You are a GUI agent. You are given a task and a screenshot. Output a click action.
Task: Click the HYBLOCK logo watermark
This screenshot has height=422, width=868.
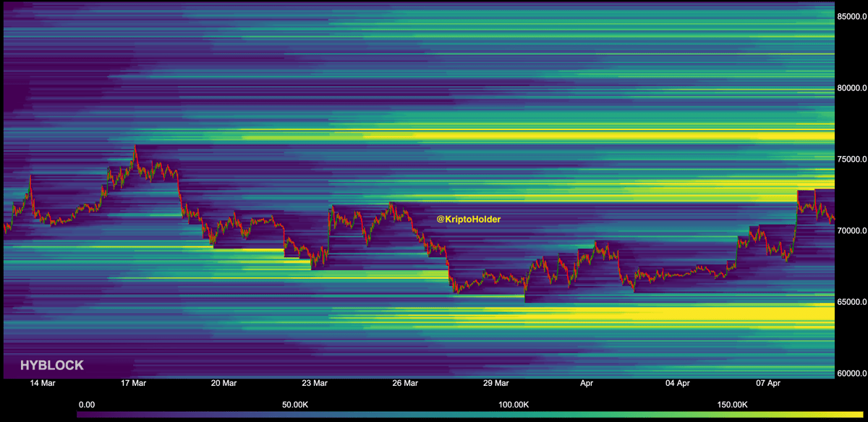51,366
